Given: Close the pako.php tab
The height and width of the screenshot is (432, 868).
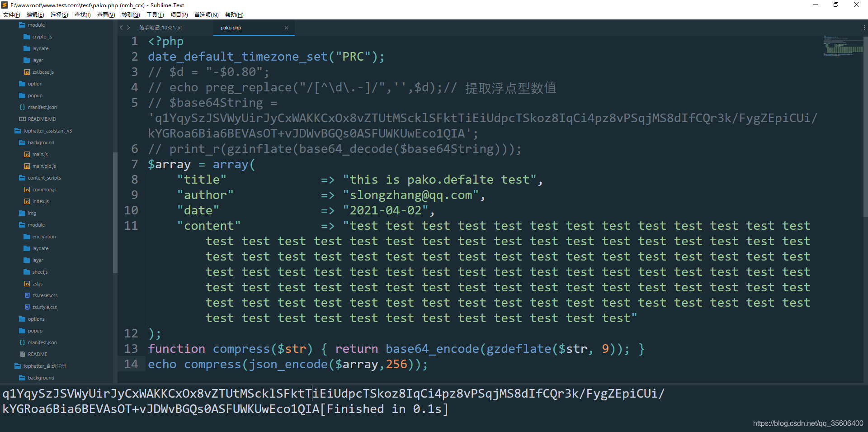Looking at the screenshot, I should pos(286,28).
